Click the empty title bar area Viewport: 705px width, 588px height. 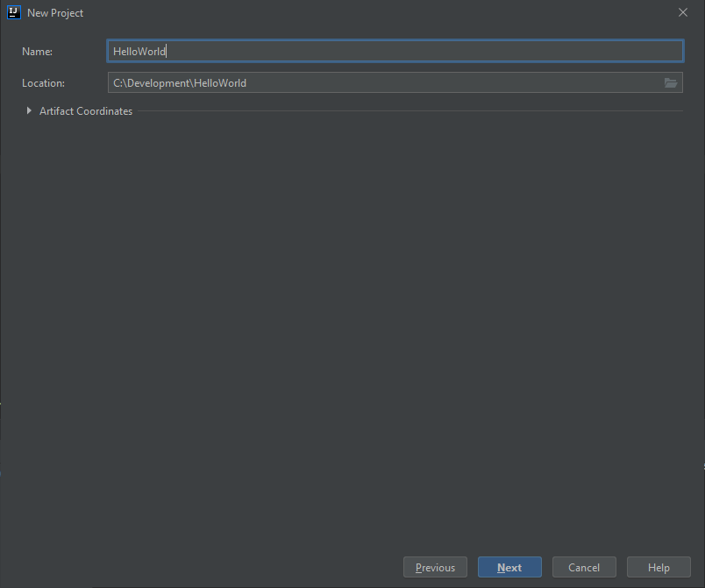click(378, 12)
